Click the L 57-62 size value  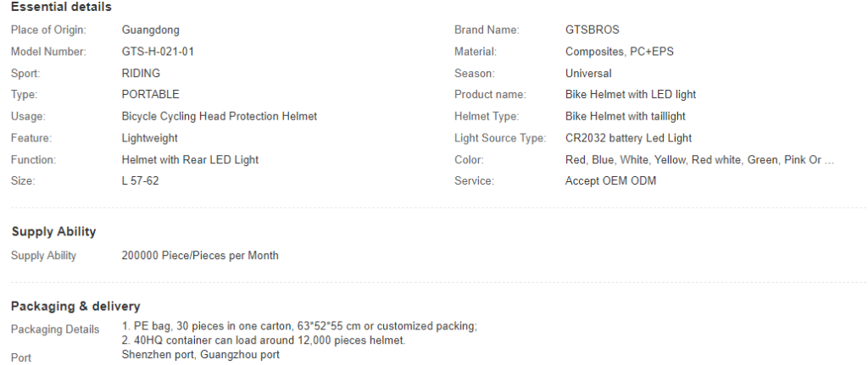point(140,181)
